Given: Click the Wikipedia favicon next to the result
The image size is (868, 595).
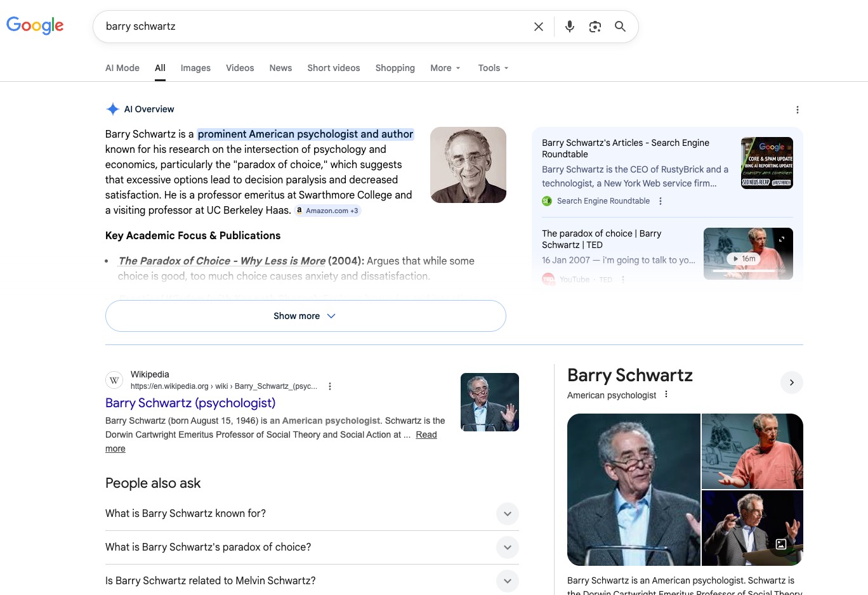Looking at the screenshot, I should click(114, 380).
